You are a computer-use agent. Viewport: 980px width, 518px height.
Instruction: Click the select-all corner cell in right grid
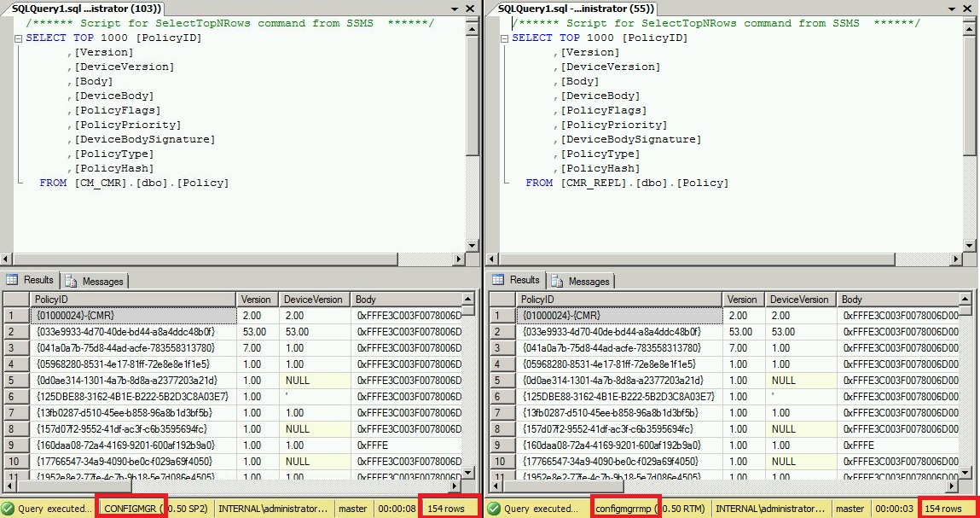501,300
